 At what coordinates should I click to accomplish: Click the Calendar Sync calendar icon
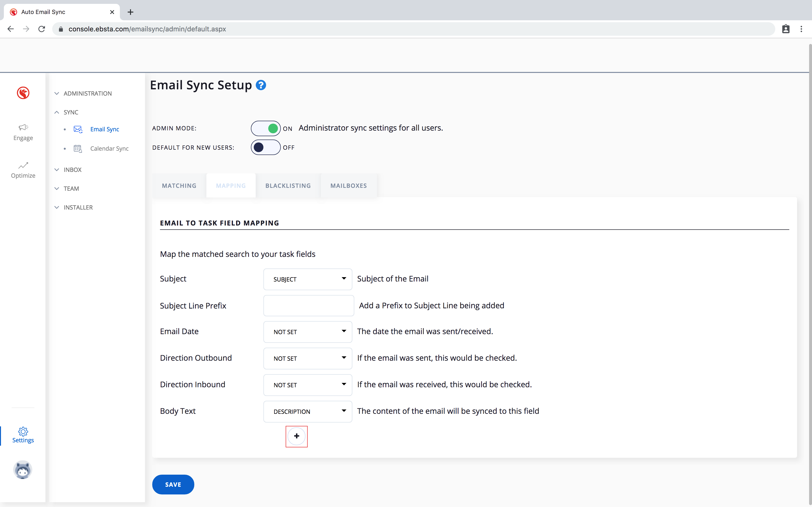(78, 148)
